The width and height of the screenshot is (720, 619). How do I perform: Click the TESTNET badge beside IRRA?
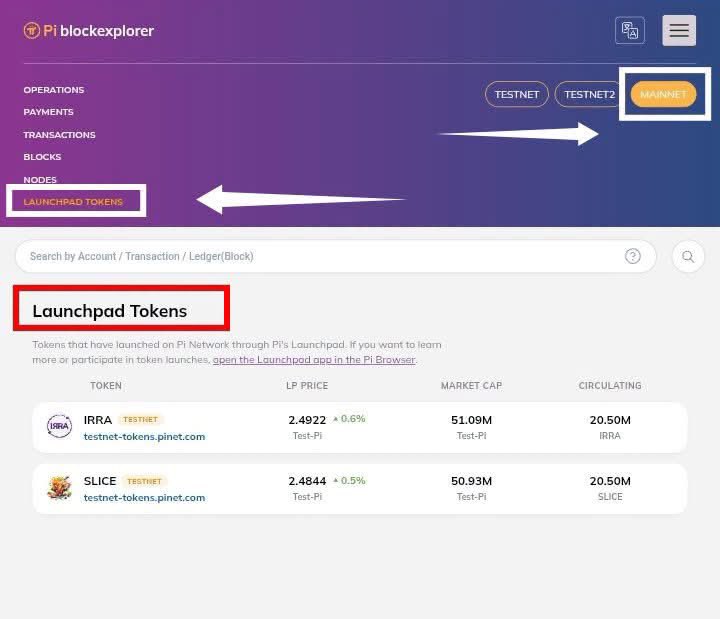tap(141, 420)
